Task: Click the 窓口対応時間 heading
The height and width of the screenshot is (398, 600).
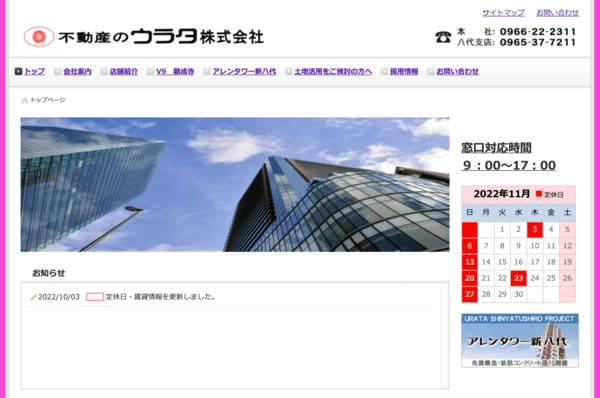Action: click(496, 148)
